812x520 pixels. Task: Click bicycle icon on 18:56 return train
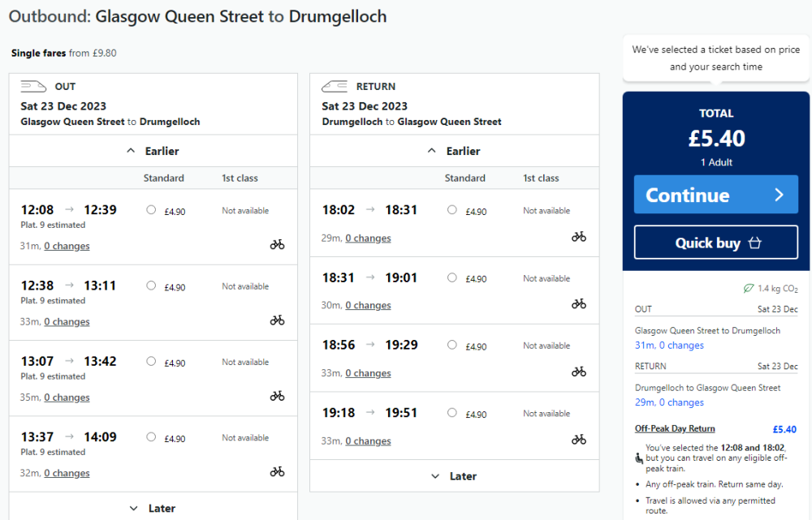coord(578,372)
